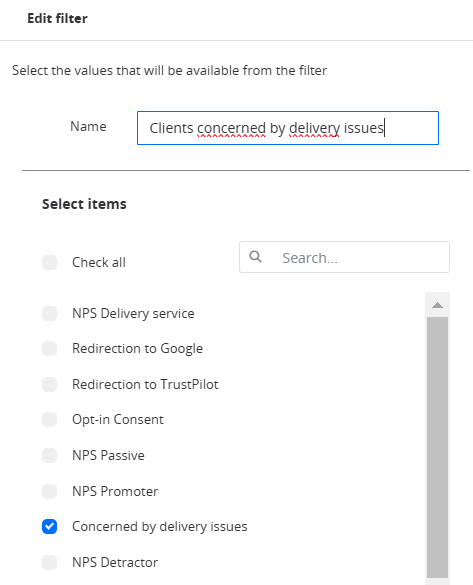This screenshot has height=585, width=473.
Task: Check the Redirection to TrustPilot item
Action: pyautogui.click(x=50, y=384)
